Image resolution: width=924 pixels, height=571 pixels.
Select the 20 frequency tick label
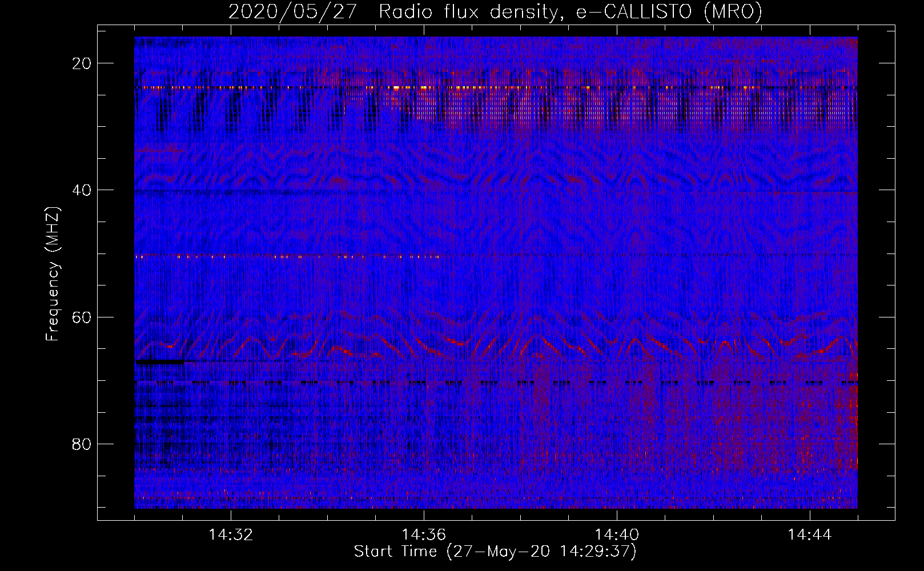click(x=82, y=63)
